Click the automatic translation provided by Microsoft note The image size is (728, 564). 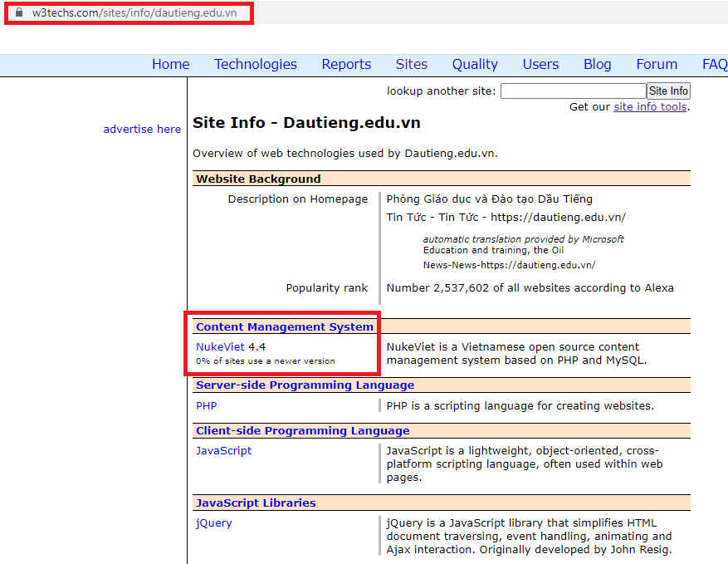click(x=523, y=239)
